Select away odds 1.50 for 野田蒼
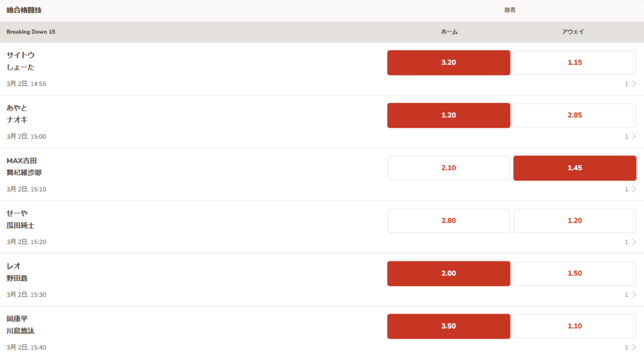Screen dimensions: 644x357 pyautogui.click(x=575, y=273)
